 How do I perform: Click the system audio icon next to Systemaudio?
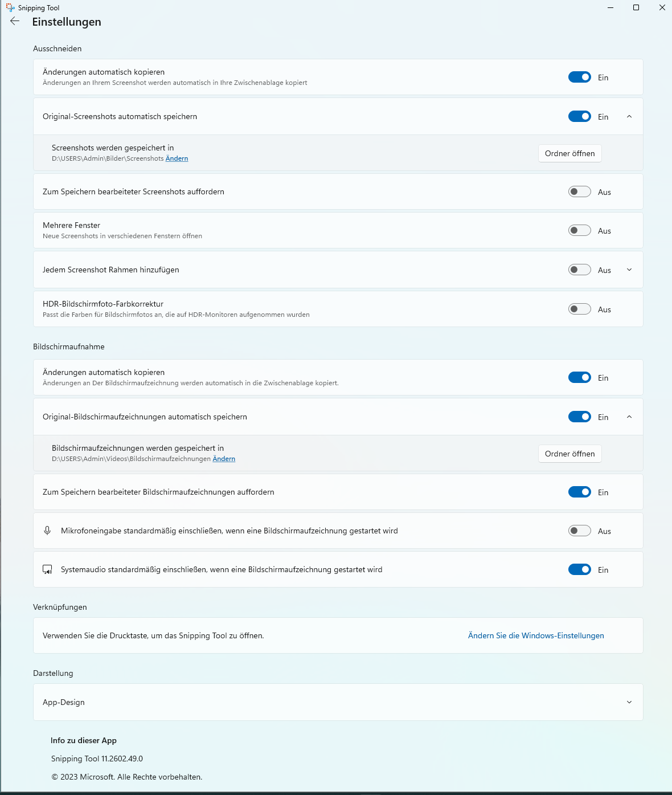point(47,569)
